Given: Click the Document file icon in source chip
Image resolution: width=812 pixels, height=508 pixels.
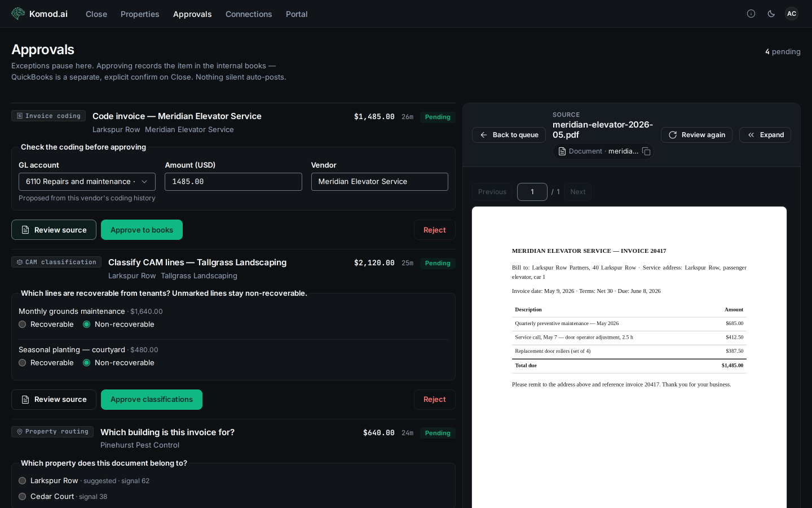Looking at the screenshot, I should click(x=562, y=151).
